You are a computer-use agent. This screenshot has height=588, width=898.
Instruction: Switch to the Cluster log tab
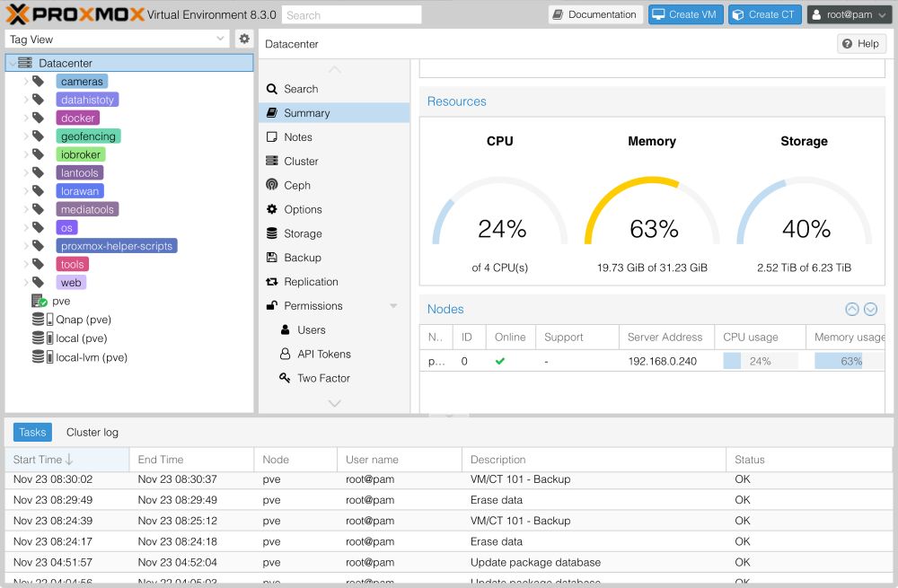coord(92,433)
